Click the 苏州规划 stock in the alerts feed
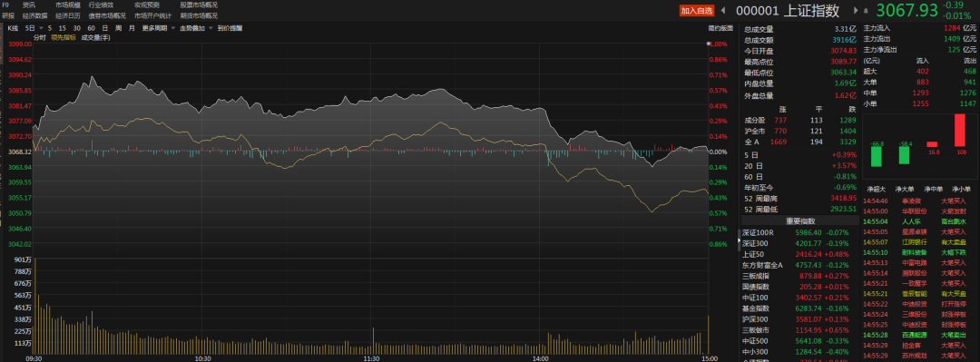 [x=915, y=355]
